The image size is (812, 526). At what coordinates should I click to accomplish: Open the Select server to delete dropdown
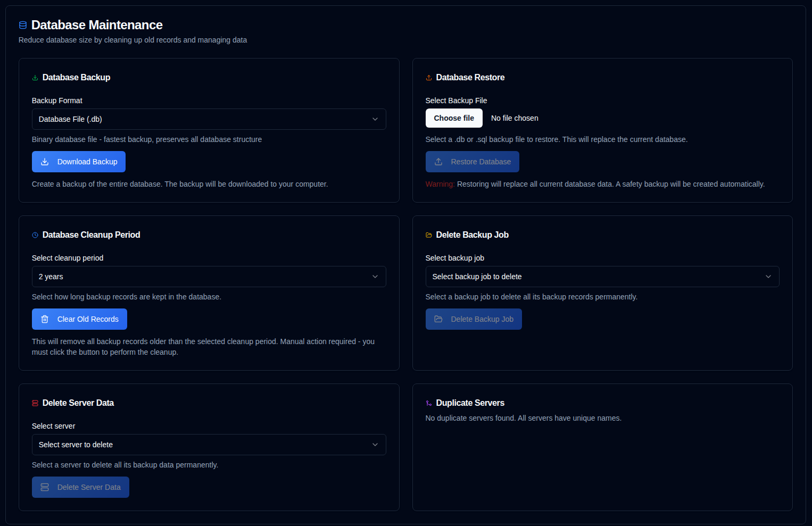click(209, 445)
